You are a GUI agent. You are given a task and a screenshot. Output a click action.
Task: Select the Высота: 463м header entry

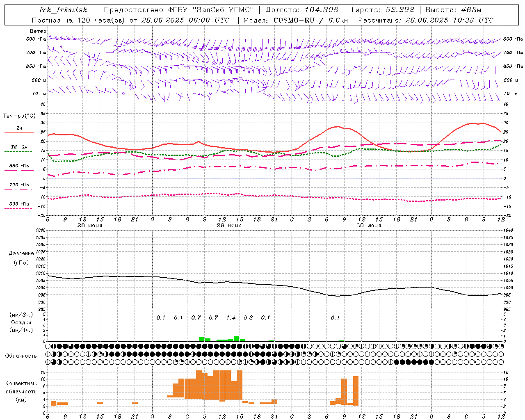tap(453, 10)
